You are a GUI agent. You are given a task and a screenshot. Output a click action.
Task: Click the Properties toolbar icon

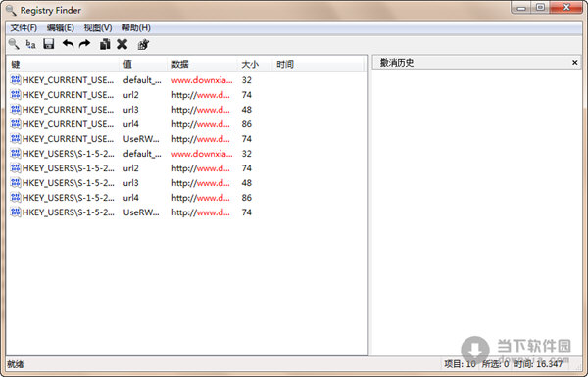pyautogui.click(x=143, y=44)
